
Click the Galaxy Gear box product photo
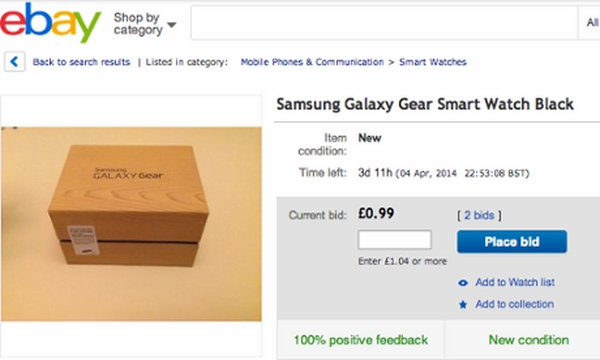click(x=131, y=224)
